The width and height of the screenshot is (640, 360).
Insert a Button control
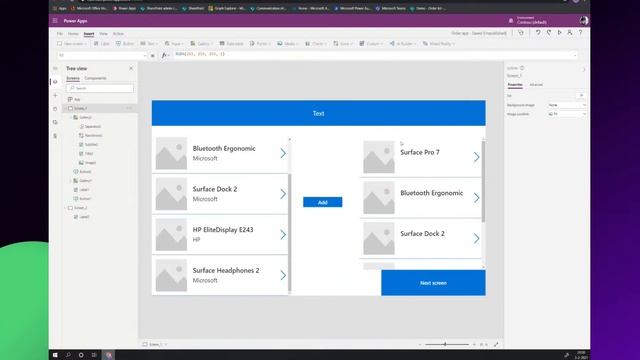click(124, 44)
